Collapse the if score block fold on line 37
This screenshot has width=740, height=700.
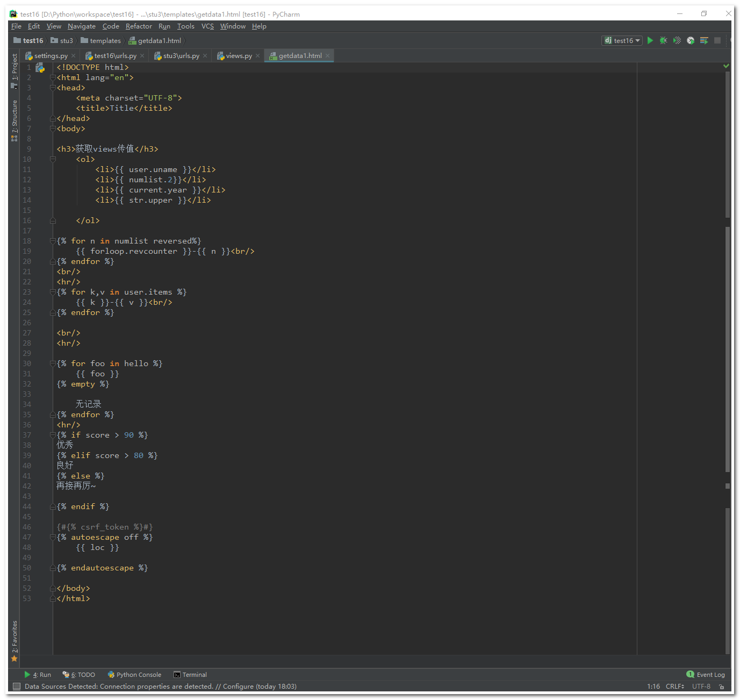click(x=53, y=435)
